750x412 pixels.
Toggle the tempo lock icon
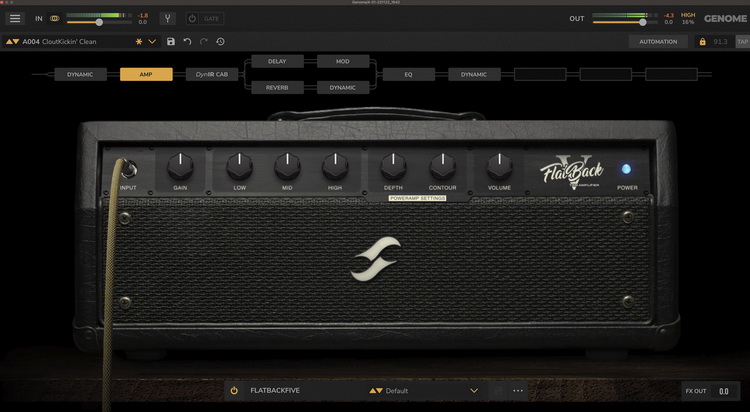click(702, 42)
